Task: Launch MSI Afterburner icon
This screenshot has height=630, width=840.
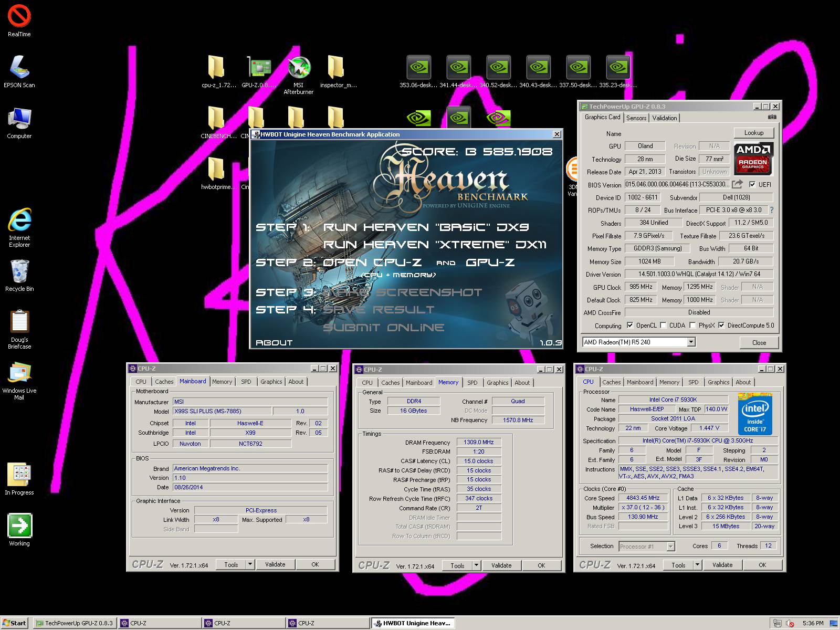Action: [x=299, y=75]
